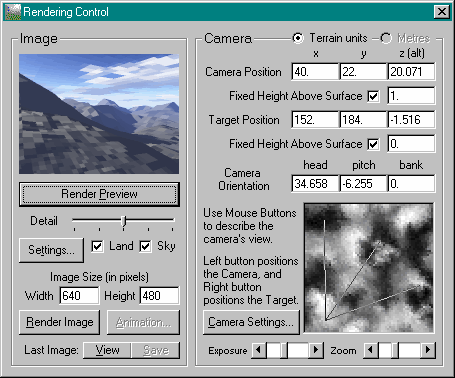455x378 pixels.
Task: Close the Rendering Control window
Action: tap(442, 12)
